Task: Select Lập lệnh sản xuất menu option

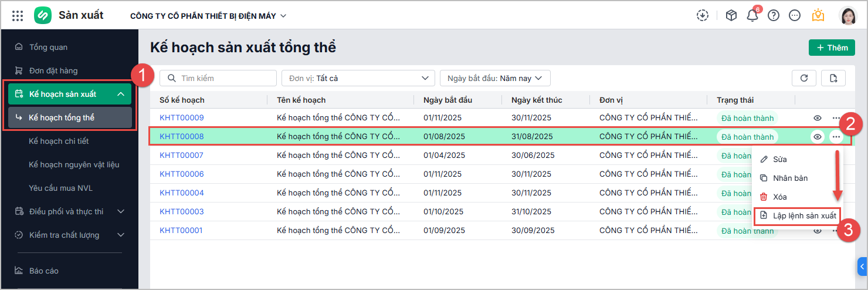Action: point(797,215)
